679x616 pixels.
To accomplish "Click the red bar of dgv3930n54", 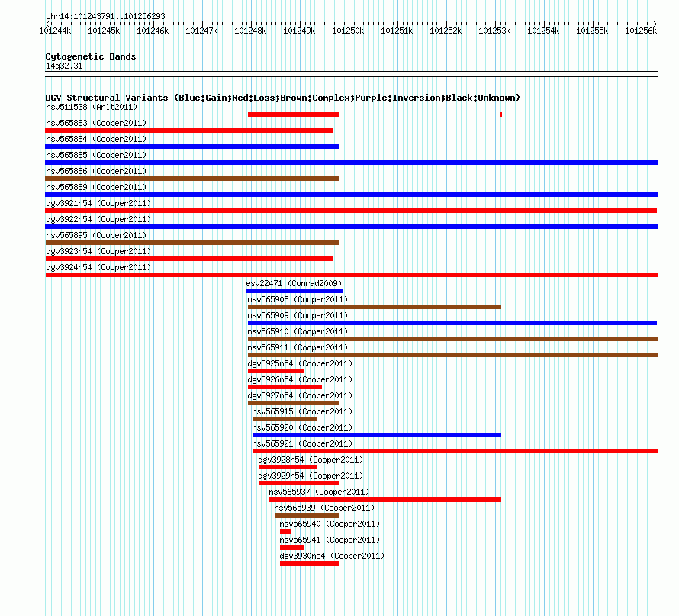I will [310, 563].
